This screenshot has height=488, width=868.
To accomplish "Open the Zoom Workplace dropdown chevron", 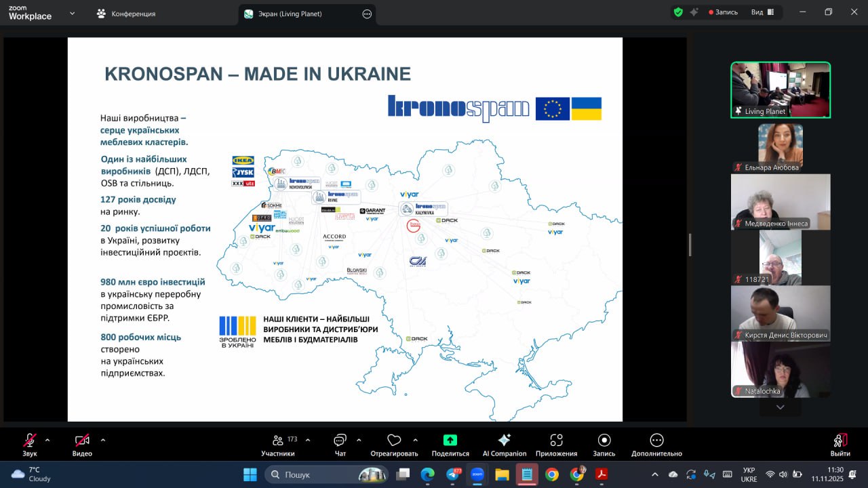I will (x=73, y=14).
